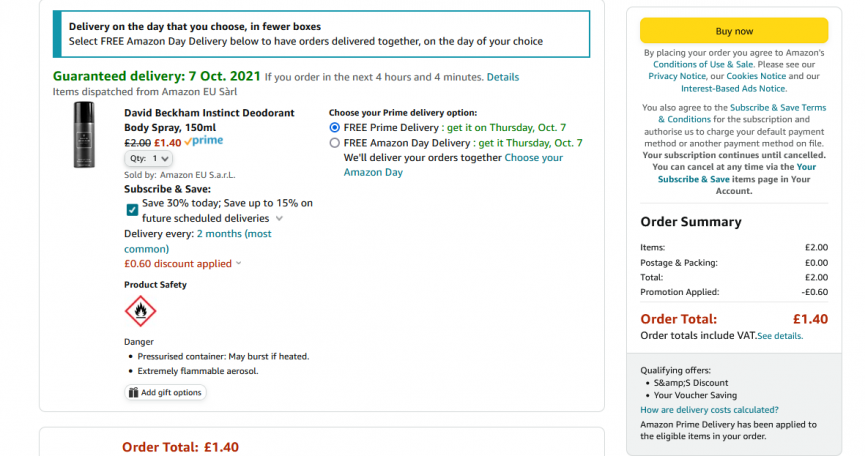Click the yellow Buy now button
The height and width of the screenshot is (456, 865).
click(734, 31)
